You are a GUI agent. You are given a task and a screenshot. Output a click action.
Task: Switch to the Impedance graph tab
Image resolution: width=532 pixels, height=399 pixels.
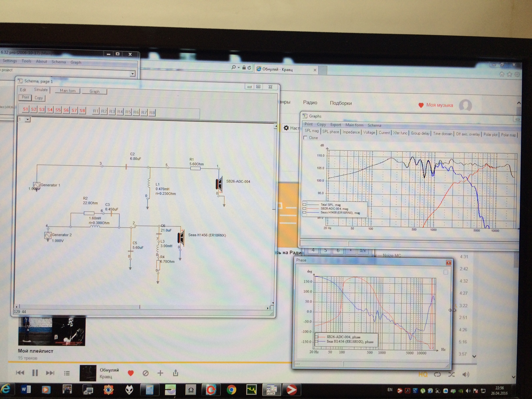coord(351,132)
